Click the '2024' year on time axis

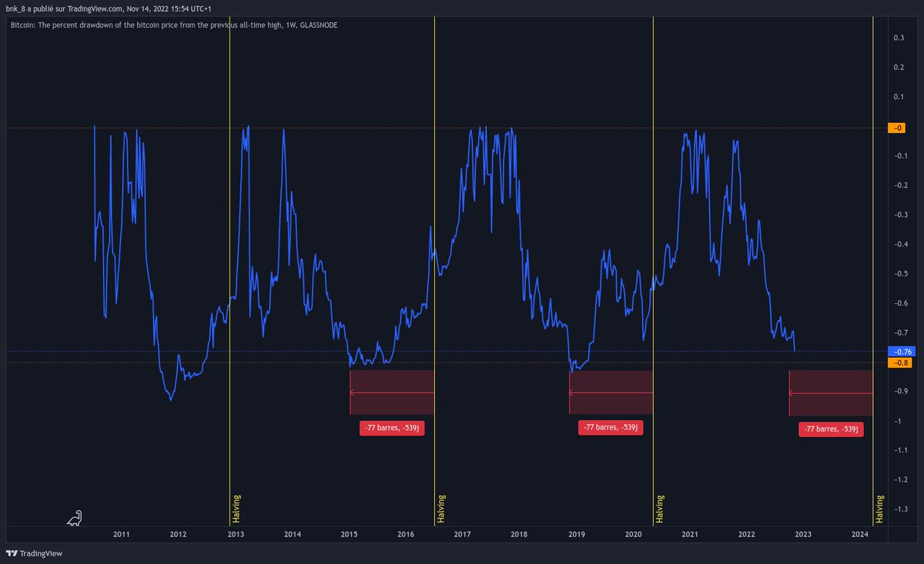[861, 535]
